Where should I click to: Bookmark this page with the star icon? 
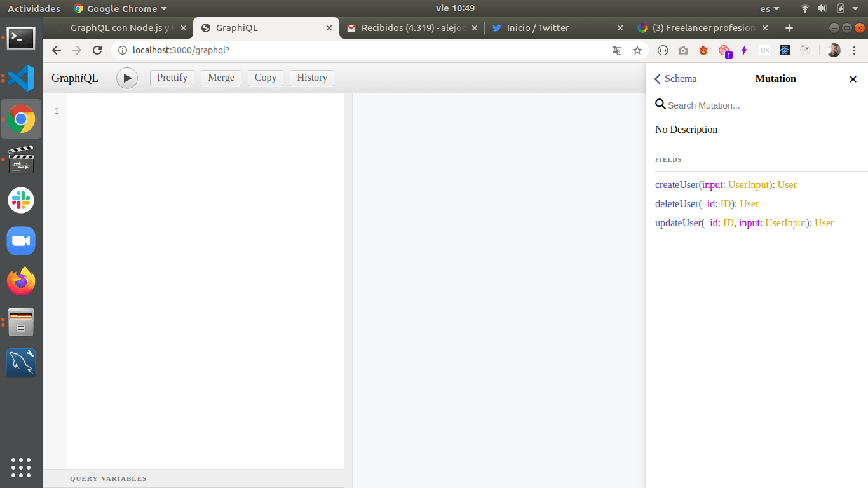[637, 50]
